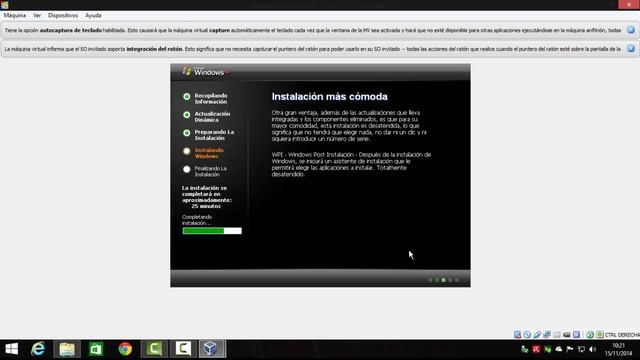Open the Ver menu
The image size is (640, 360).
pyautogui.click(x=37, y=16)
